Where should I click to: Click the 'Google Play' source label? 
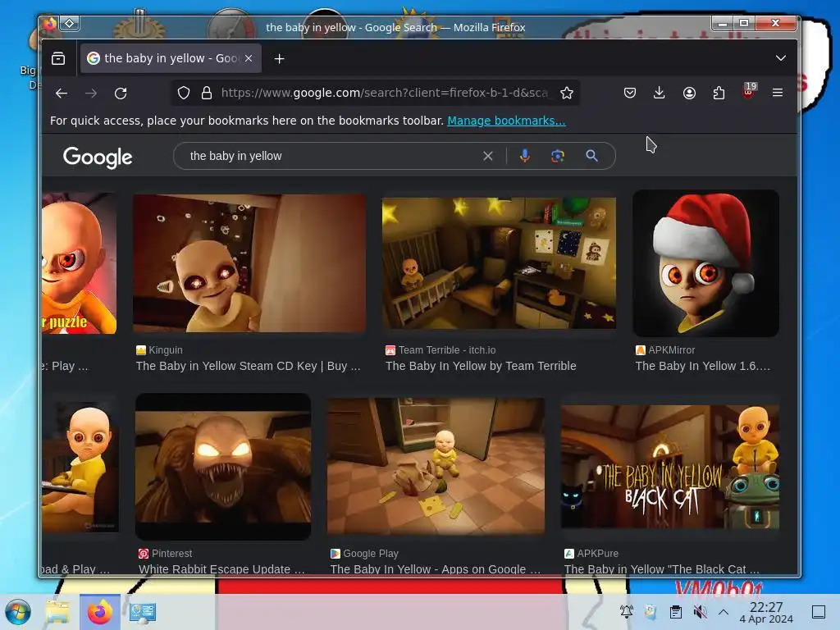click(x=364, y=554)
